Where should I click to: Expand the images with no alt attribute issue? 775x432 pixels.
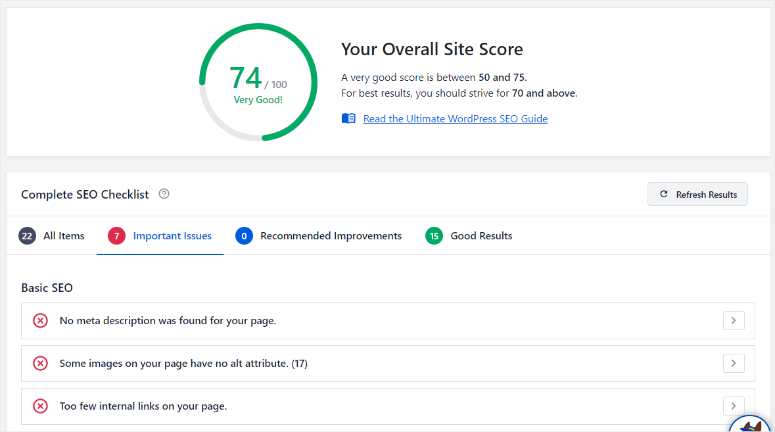click(x=733, y=363)
